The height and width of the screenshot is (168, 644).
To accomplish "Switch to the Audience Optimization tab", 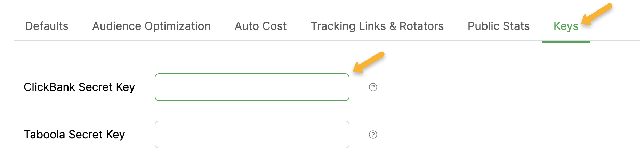I will [x=151, y=26].
